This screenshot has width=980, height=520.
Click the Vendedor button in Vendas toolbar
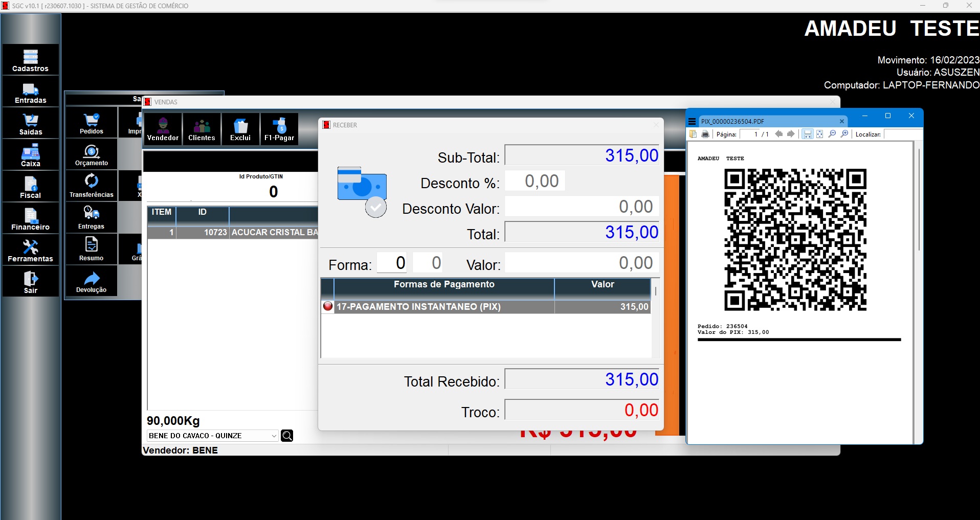163,129
